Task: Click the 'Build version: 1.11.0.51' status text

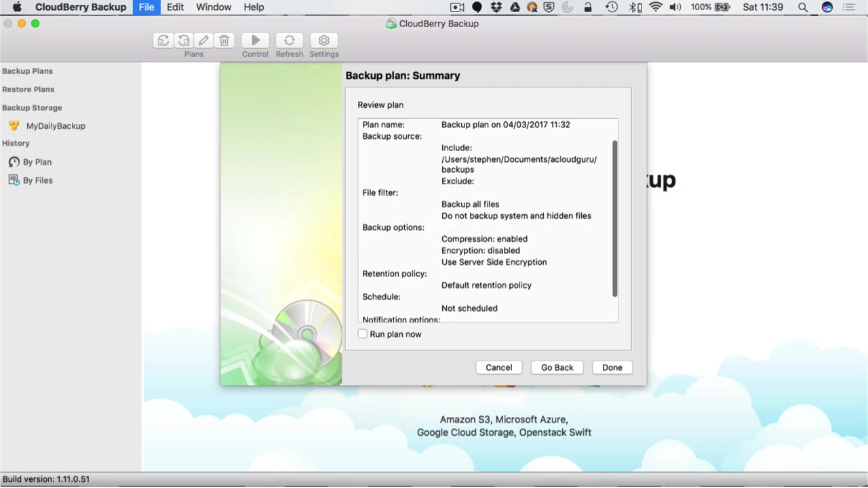Action: tap(46, 479)
